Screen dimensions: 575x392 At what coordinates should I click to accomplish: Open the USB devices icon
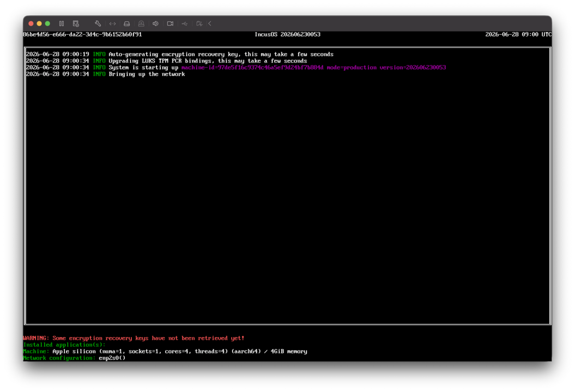tap(184, 23)
